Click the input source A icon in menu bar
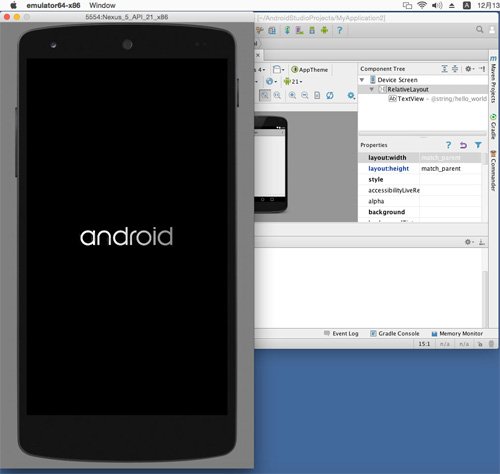The image size is (500, 474). [x=467, y=5]
